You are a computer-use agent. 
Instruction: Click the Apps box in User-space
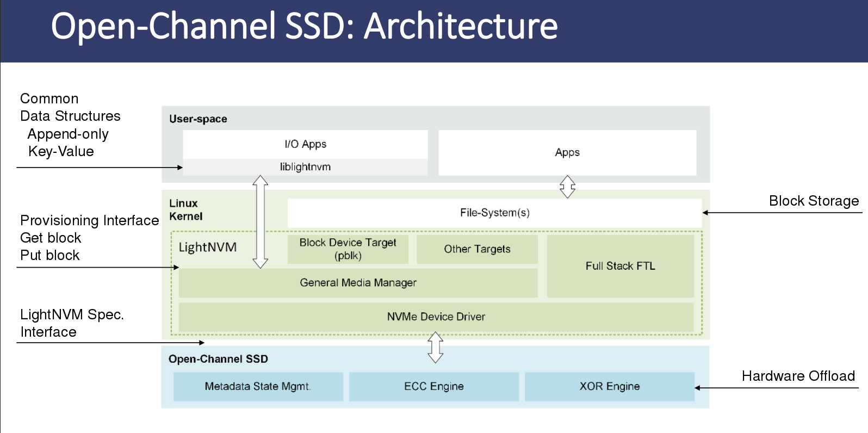(567, 152)
